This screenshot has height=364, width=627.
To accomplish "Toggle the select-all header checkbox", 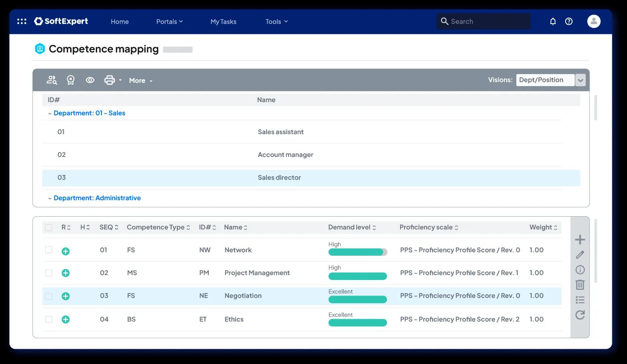I will [x=49, y=228].
